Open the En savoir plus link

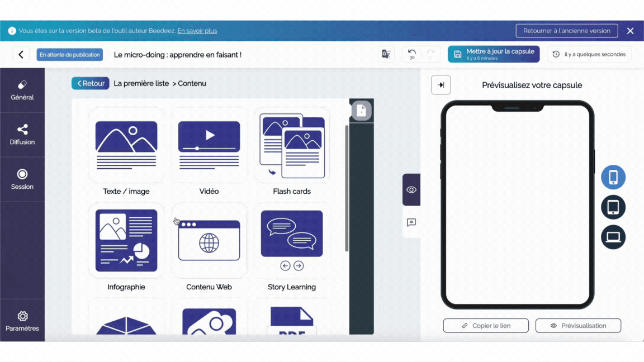[197, 31]
